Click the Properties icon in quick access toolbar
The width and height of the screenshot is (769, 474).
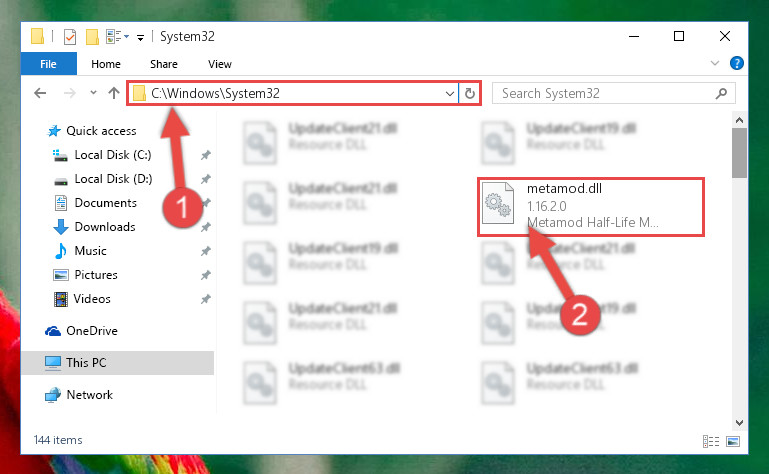point(70,36)
